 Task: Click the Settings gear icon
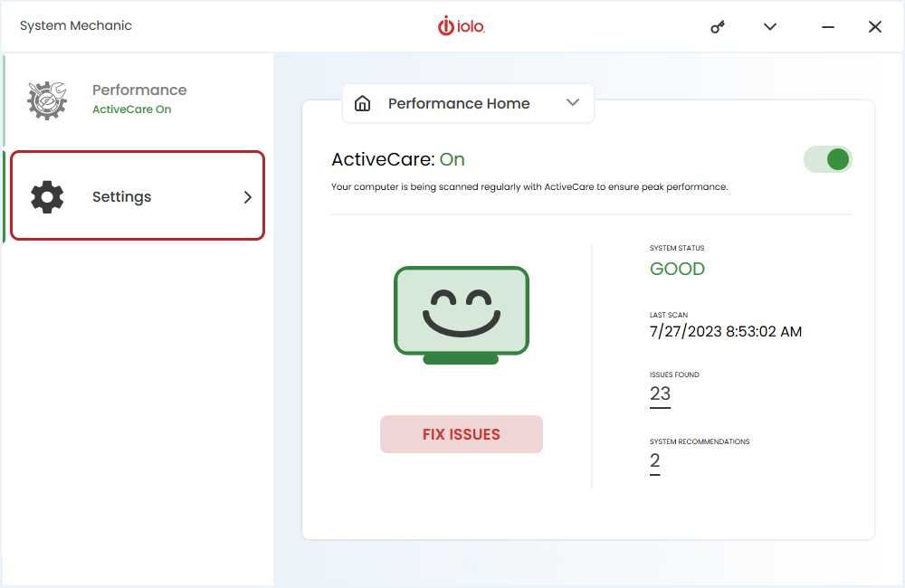[47, 197]
